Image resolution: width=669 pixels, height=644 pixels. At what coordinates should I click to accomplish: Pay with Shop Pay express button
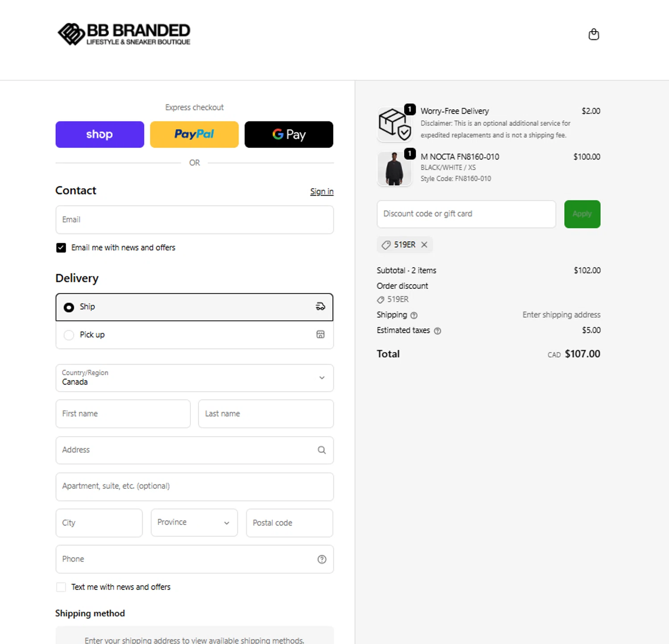pos(99,134)
